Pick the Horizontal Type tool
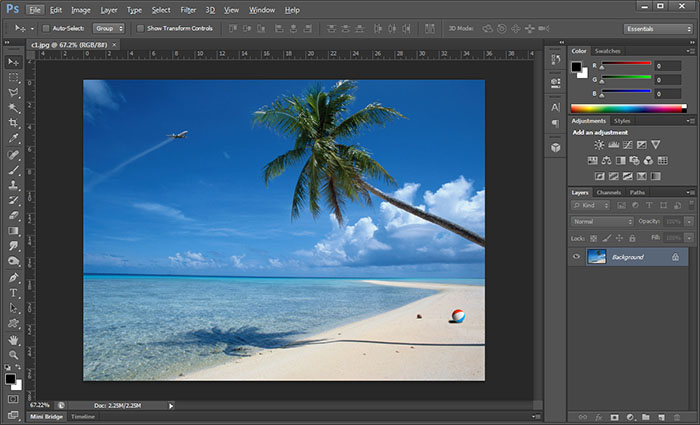Image resolution: width=700 pixels, height=425 pixels. [x=14, y=293]
